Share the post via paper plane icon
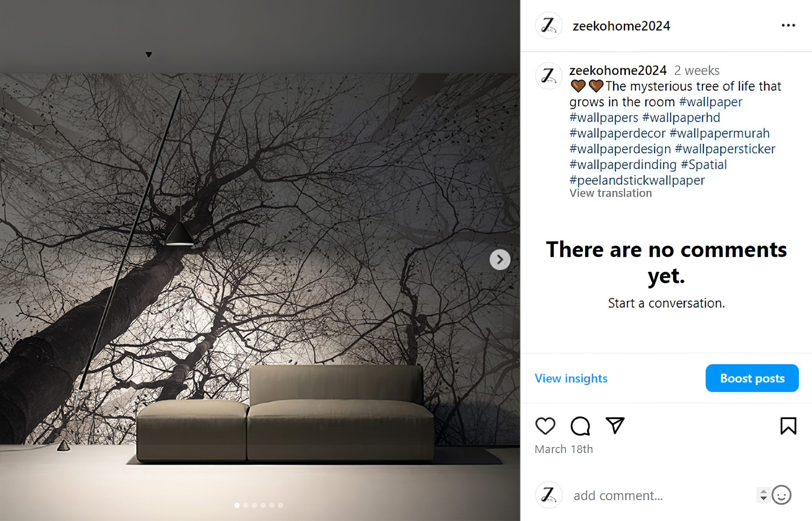The image size is (812, 521). (x=615, y=425)
